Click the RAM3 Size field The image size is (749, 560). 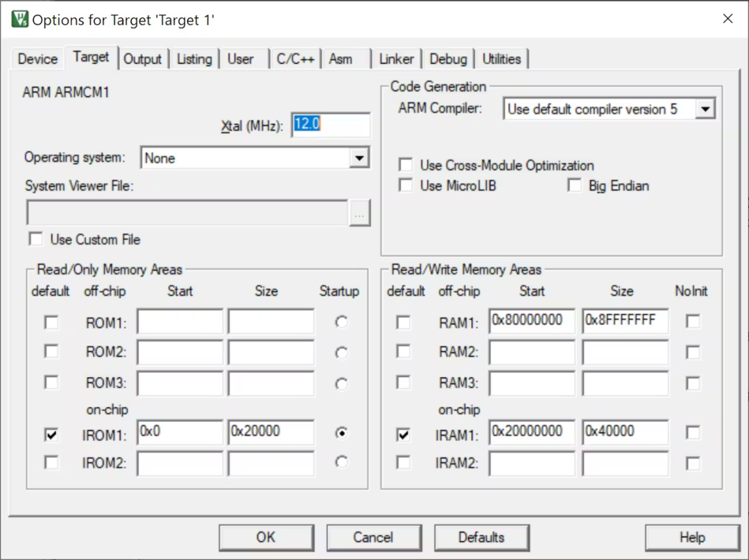pyautogui.click(x=626, y=383)
